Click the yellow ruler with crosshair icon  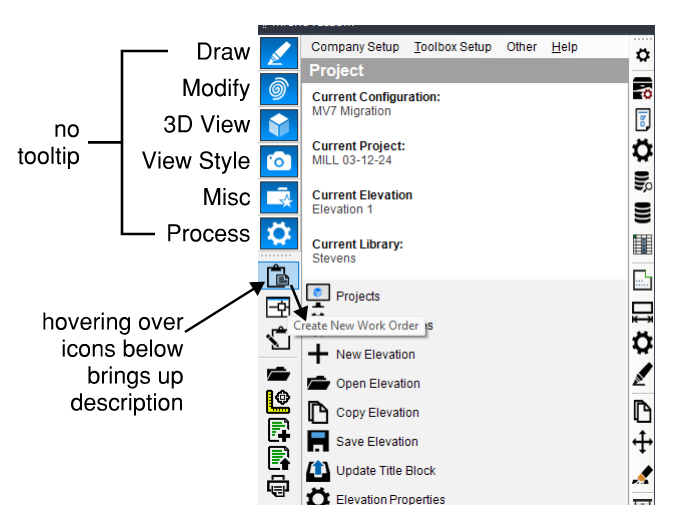tap(278, 401)
